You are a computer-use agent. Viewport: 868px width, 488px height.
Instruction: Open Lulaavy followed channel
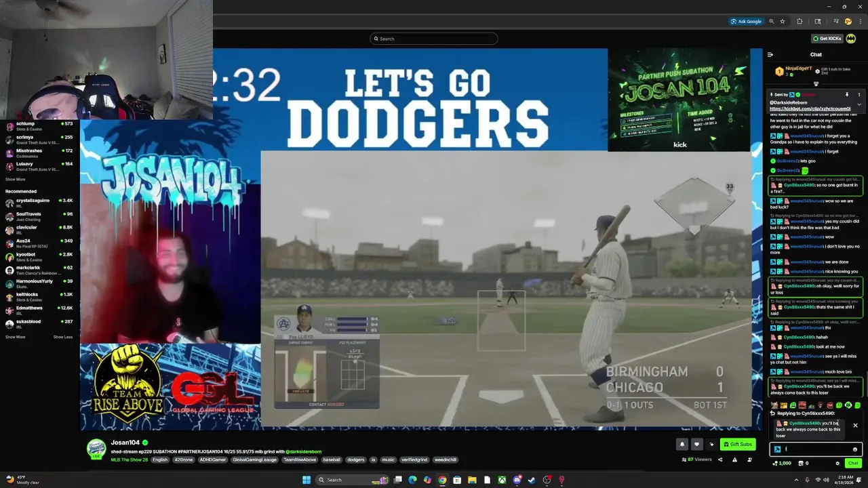click(38, 166)
